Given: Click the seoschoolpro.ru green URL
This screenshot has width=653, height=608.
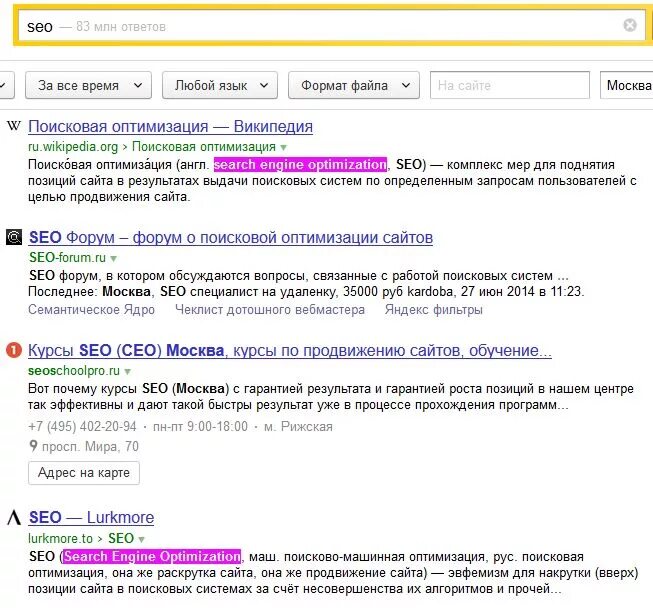Looking at the screenshot, I should 74,370.
